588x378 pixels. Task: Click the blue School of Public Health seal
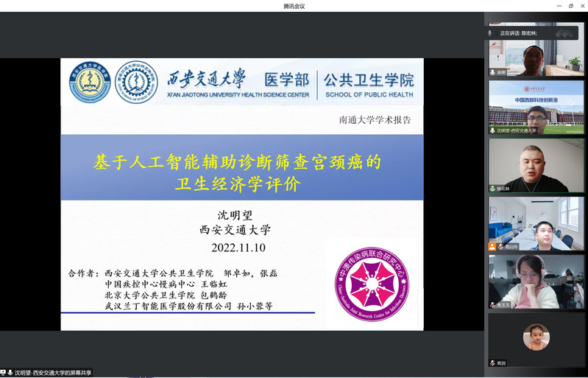[136, 83]
